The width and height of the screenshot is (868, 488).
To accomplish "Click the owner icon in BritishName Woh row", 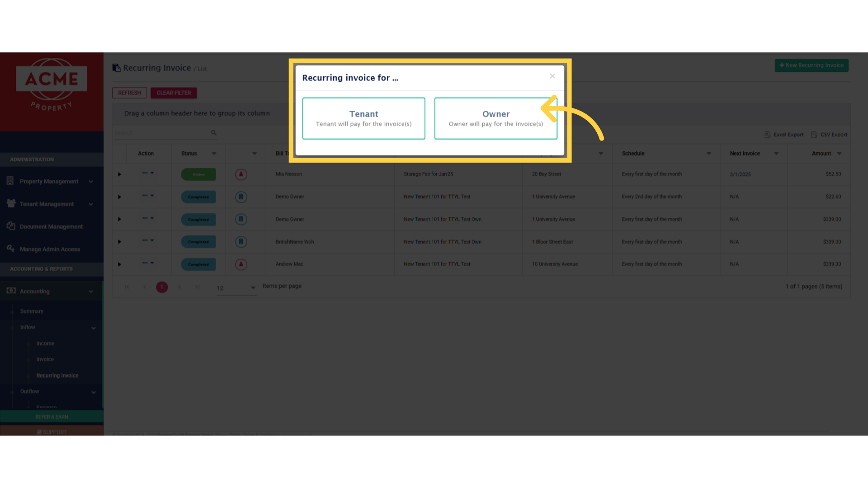I will (241, 242).
